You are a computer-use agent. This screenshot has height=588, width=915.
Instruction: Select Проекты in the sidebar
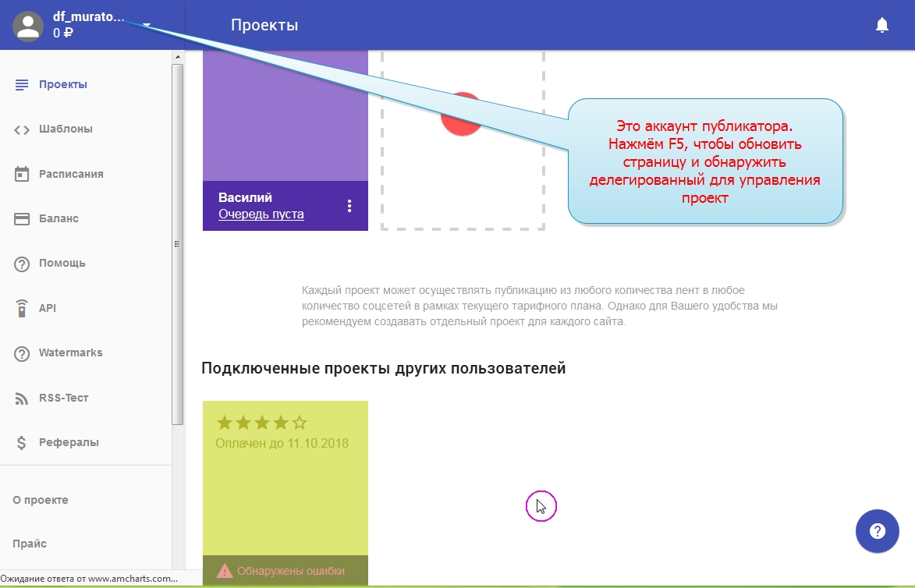pos(62,84)
